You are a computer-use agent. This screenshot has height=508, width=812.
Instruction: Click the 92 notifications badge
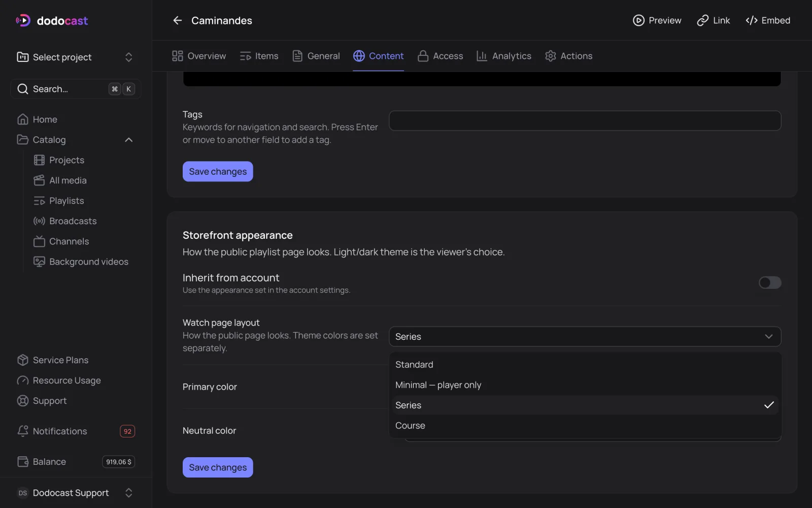127,431
